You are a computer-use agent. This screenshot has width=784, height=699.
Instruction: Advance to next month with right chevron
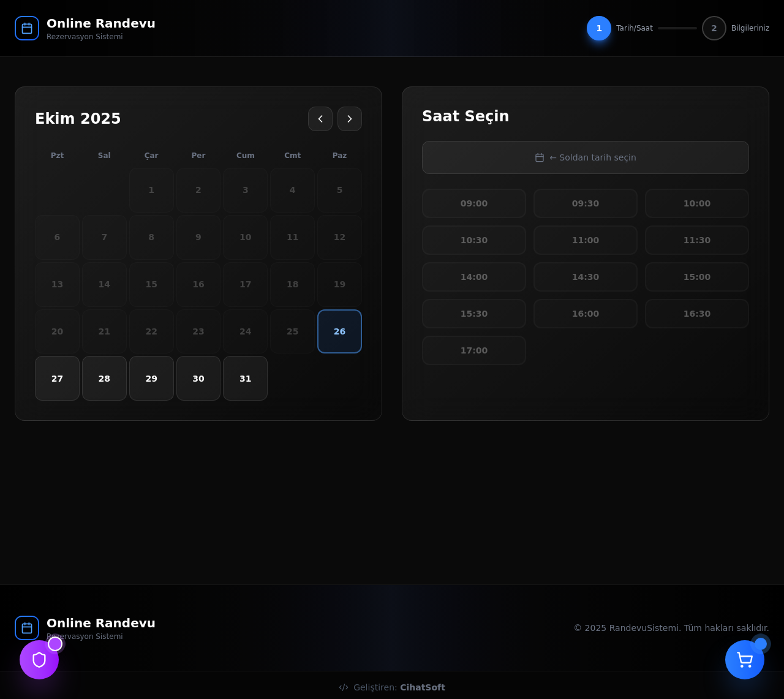pyautogui.click(x=350, y=119)
